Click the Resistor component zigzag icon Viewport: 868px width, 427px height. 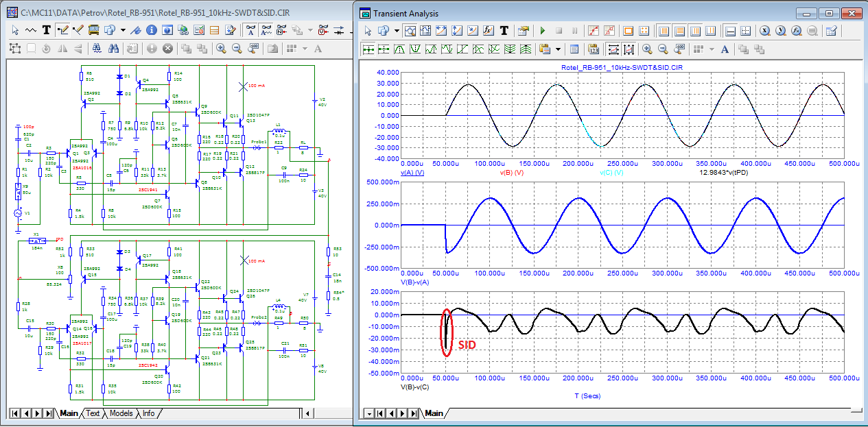pyautogui.click(x=31, y=30)
